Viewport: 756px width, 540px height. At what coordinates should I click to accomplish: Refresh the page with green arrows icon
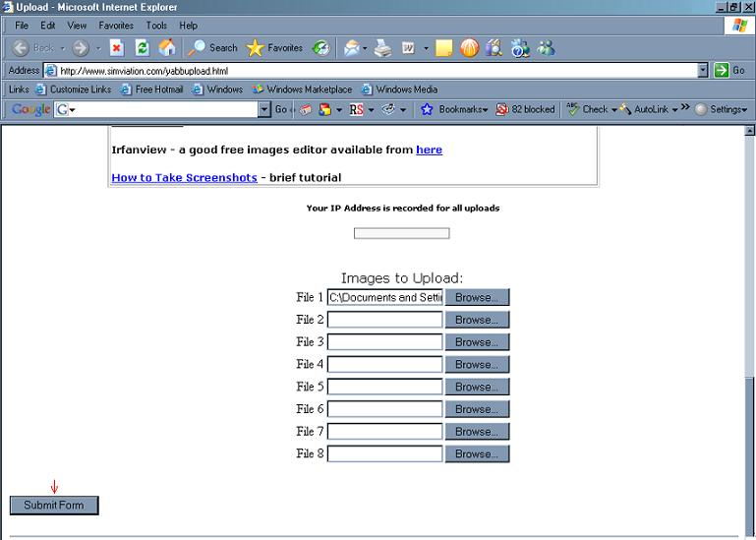click(142, 48)
